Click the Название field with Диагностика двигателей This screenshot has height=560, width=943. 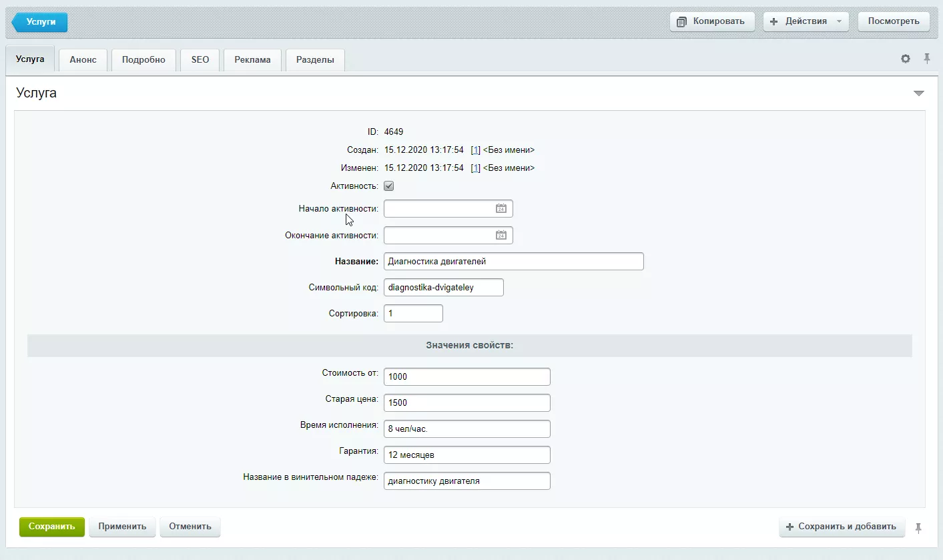(514, 261)
